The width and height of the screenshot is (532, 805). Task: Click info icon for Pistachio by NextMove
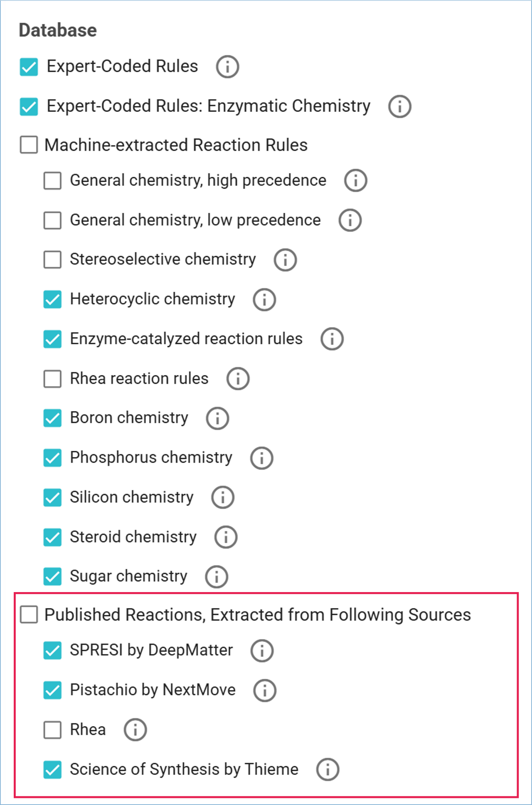tap(265, 690)
